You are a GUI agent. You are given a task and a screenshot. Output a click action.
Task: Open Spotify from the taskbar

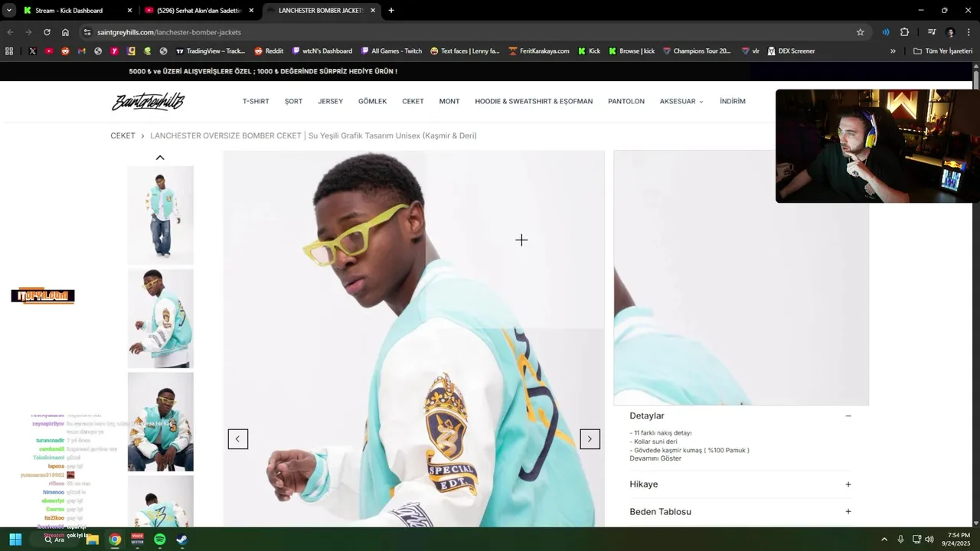[159, 540]
